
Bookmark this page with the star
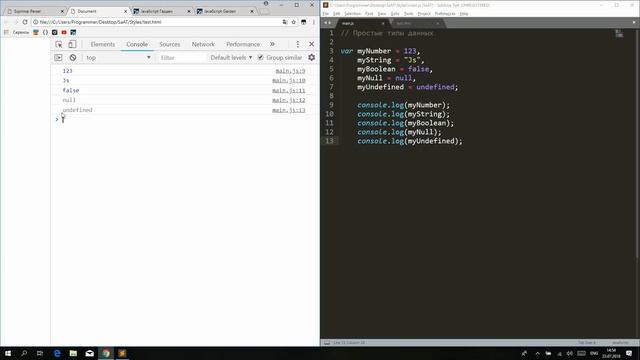pos(293,22)
